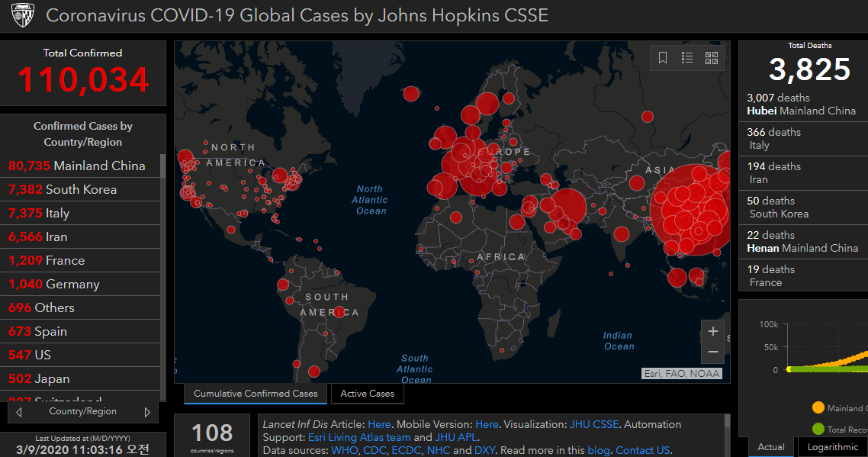Click the left arrow beside Country/Region

[19, 412]
